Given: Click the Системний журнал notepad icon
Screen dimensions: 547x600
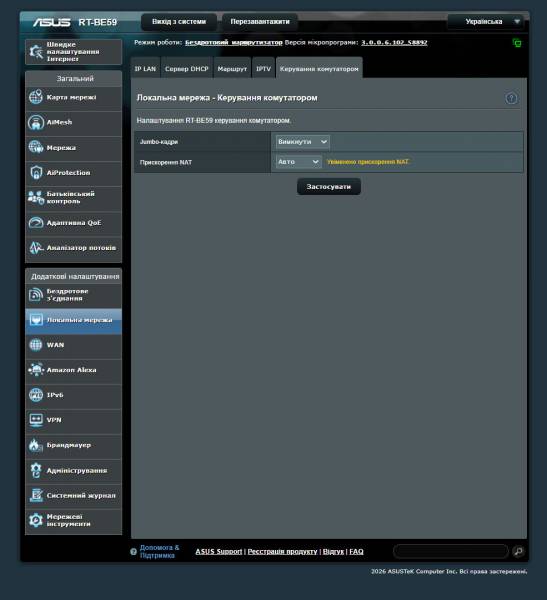Looking at the screenshot, I should point(36,495).
